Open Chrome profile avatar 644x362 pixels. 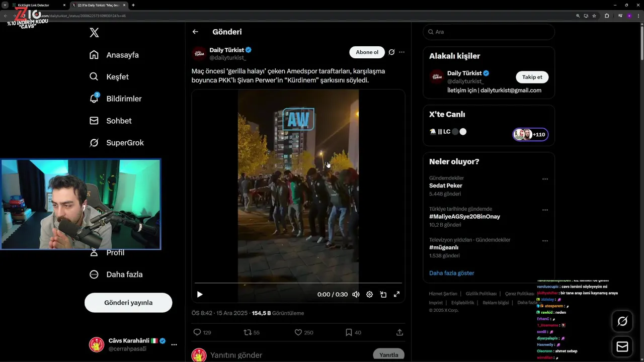click(629, 16)
